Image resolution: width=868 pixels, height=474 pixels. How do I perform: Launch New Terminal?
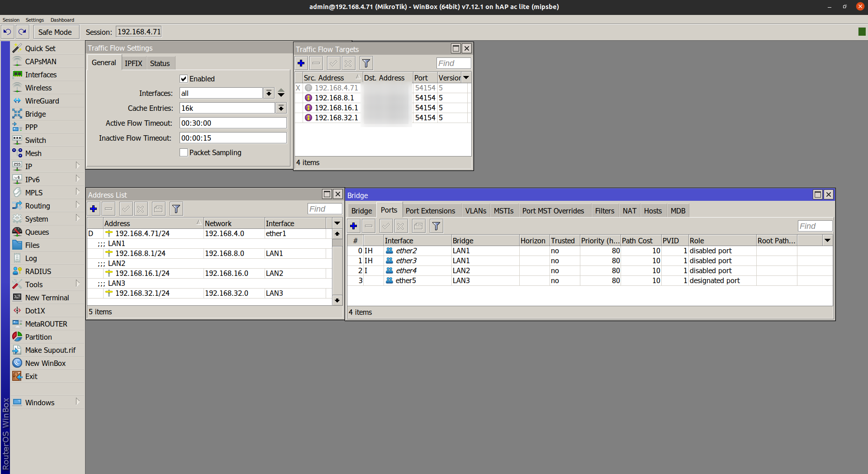[47, 298]
